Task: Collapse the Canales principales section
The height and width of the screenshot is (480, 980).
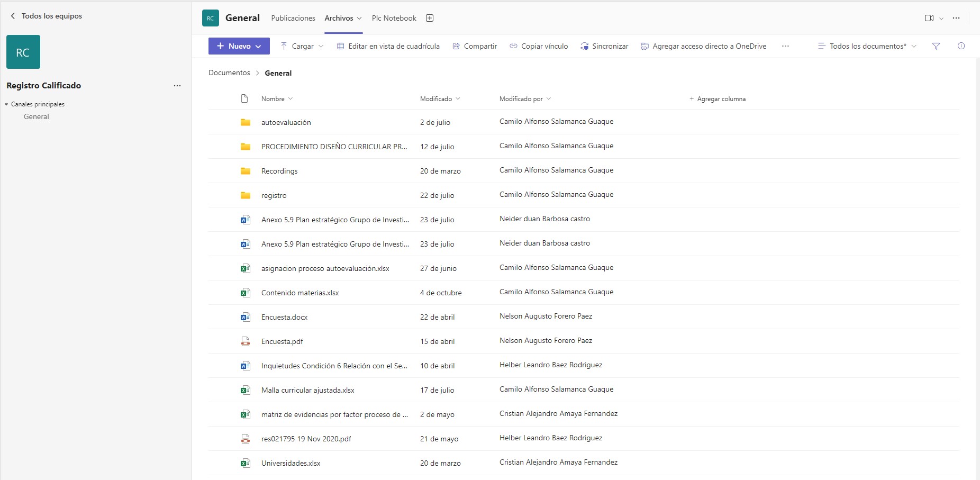Action: tap(6, 104)
